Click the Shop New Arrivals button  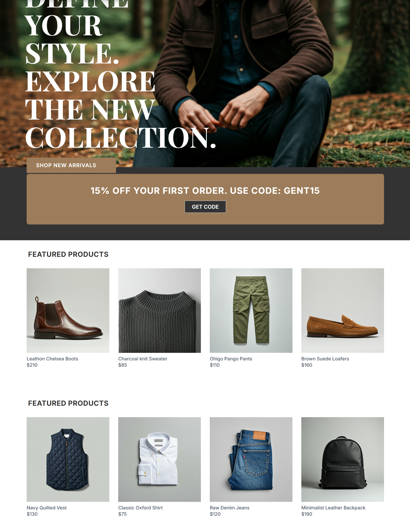[71, 165]
